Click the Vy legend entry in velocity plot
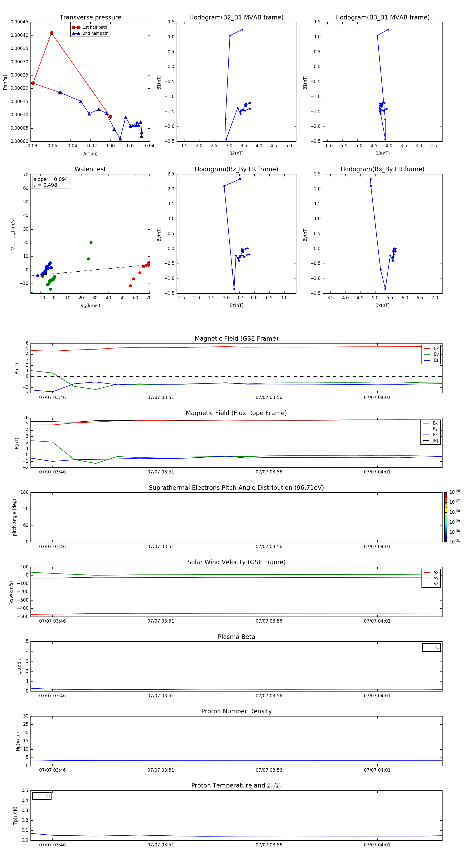Screen dimensions: 473x868 (x=431, y=578)
